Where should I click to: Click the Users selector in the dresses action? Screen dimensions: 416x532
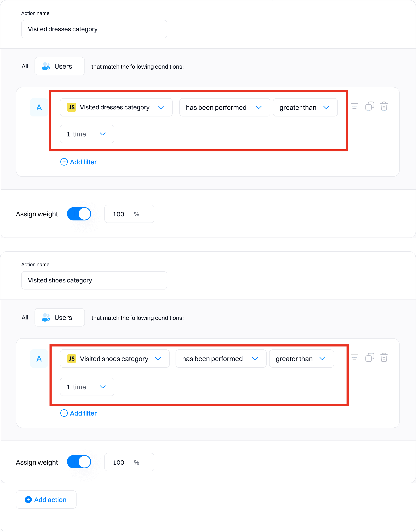(60, 66)
